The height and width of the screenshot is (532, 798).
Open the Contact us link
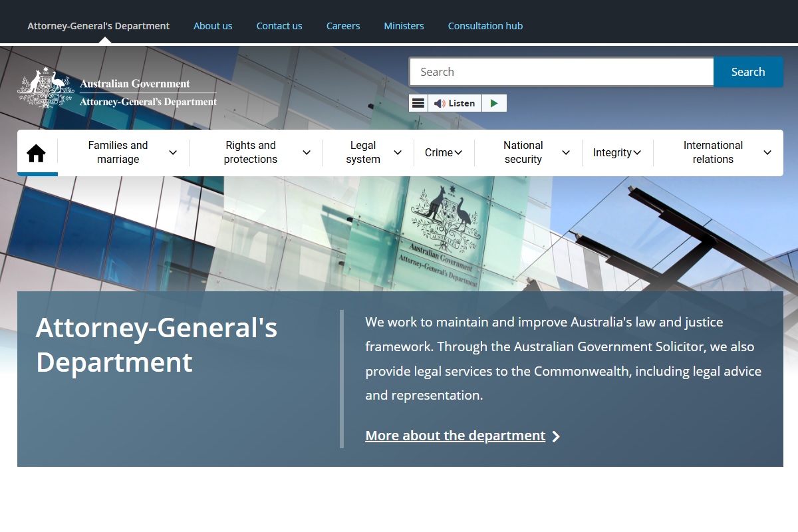coord(279,26)
